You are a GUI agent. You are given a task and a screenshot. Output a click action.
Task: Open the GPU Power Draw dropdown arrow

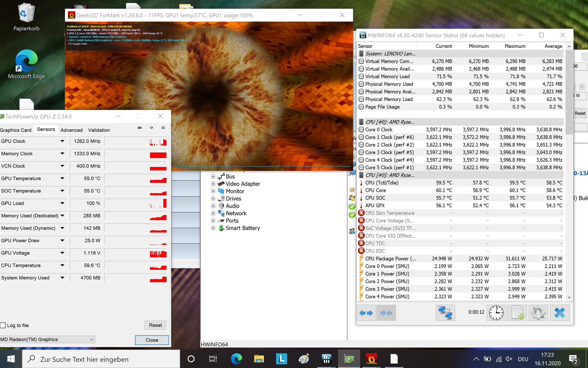pos(62,240)
